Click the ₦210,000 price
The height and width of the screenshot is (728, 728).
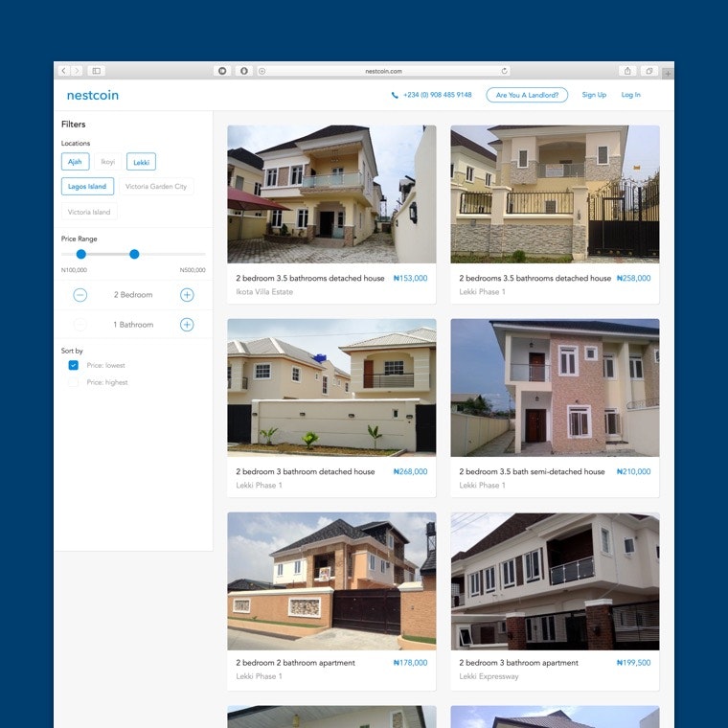pyautogui.click(x=634, y=471)
